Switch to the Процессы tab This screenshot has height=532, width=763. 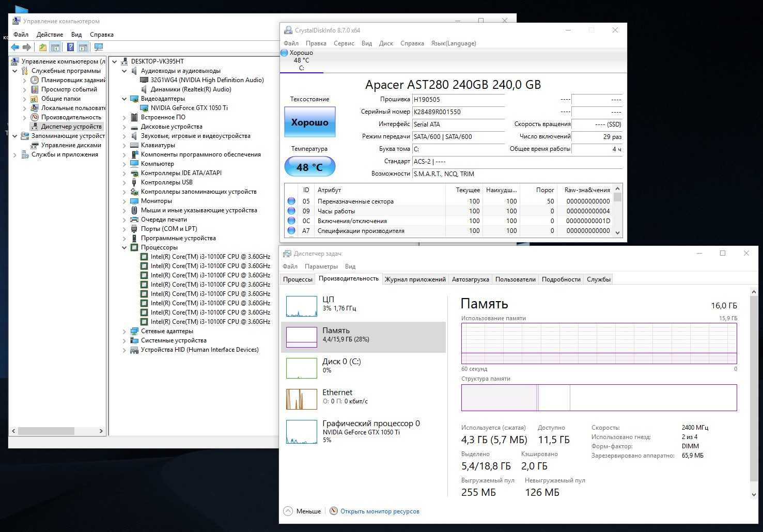click(298, 279)
